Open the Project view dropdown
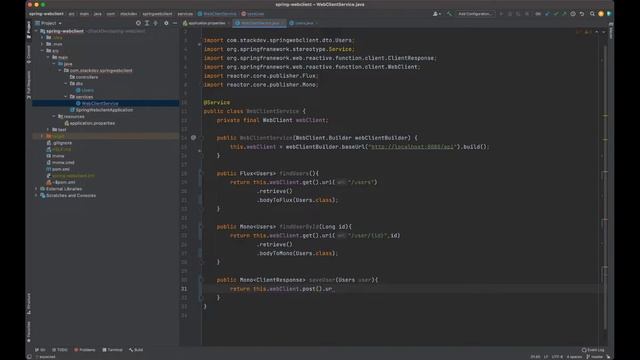Screen dimensions: 640x360 [49, 23]
